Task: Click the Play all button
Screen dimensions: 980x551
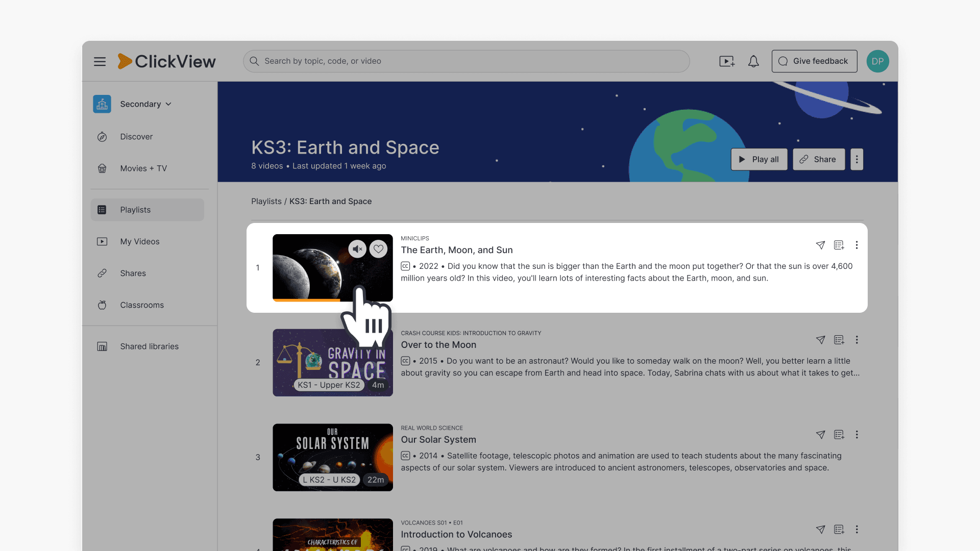Action: (x=759, y=159)
